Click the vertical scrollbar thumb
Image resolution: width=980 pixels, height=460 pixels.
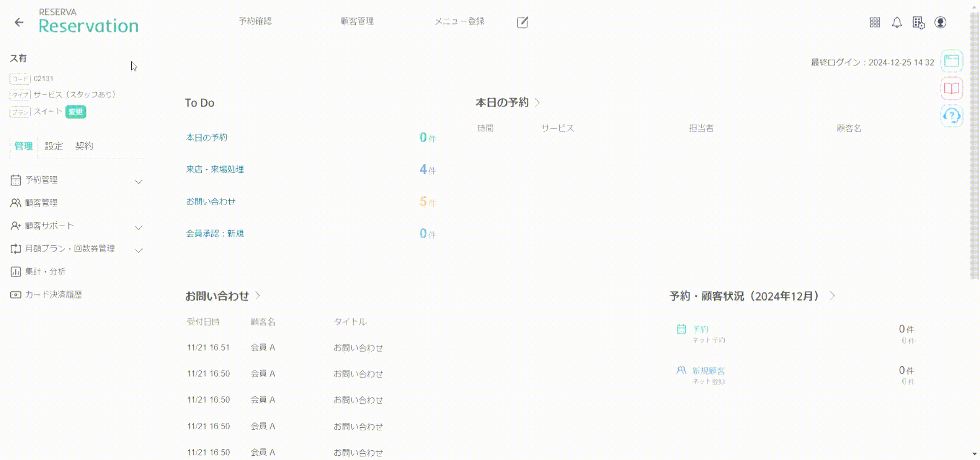point(974,146)
